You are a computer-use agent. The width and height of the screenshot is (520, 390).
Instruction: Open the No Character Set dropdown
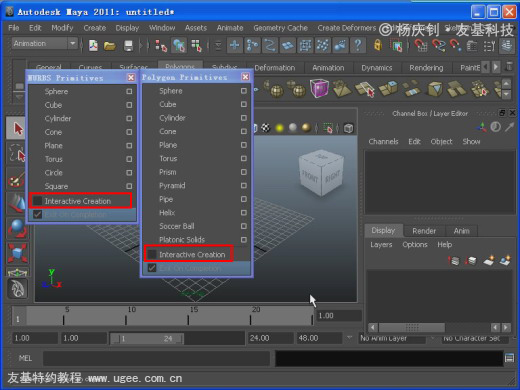(476, 338)
